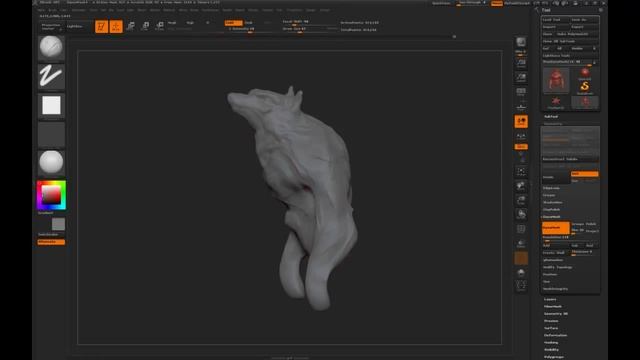This screenshot has width=640, height=360.
Task: Expand the SubTool section
Action: click(x=551, y=117)
